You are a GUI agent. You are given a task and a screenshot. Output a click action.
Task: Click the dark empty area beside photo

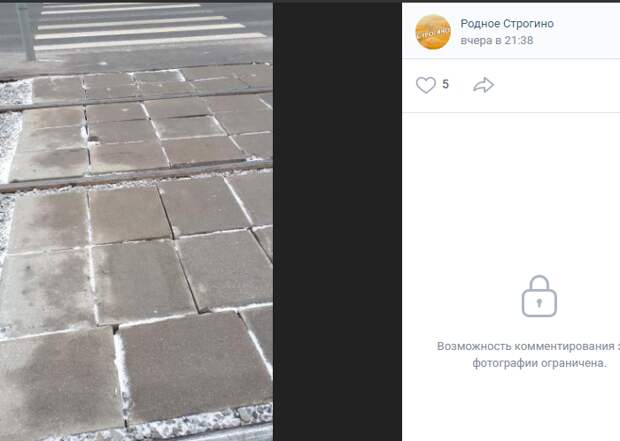coord(337,221)
